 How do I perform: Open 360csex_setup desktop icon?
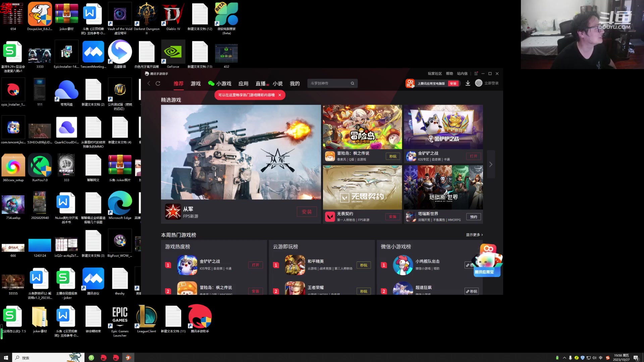point(13,168)
